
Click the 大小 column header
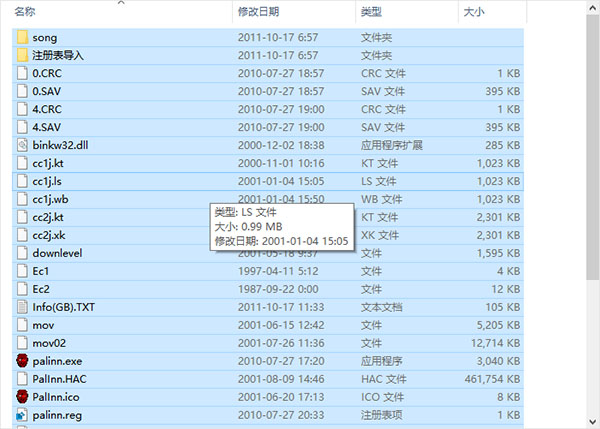coord(474,12)
